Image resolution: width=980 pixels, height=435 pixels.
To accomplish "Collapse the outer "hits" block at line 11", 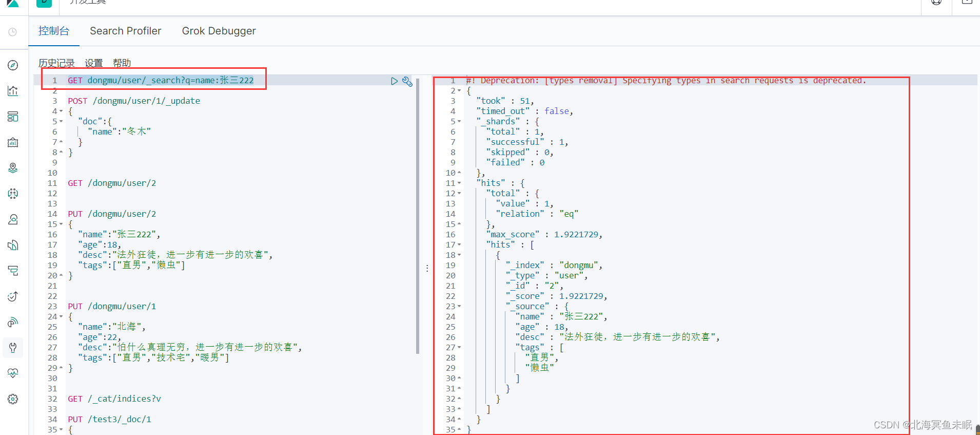I will (459, 183).
